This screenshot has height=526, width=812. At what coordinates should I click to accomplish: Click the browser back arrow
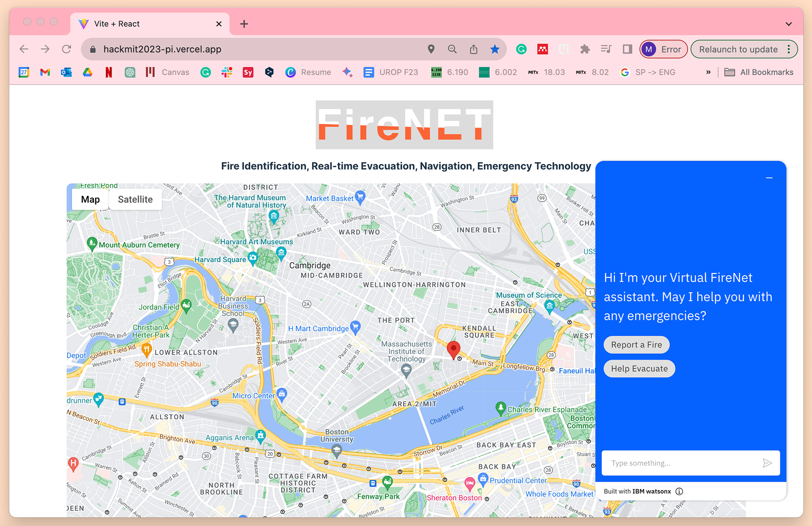[x=24, y=49]
